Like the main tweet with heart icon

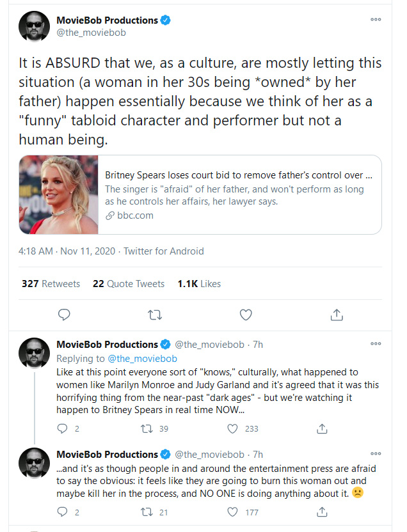pos(246,315)
